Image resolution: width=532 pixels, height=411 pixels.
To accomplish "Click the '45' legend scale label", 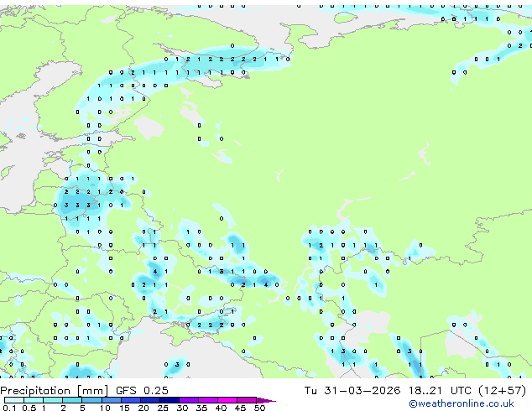I will tap(240, 408).
